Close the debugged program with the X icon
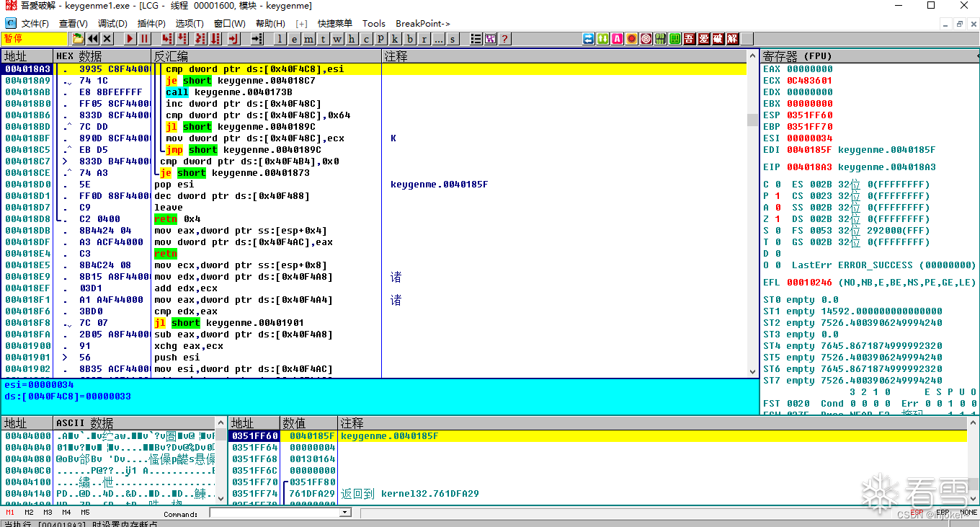The height and width of the screenshot is (527, 980). pyautogui.click(x=107, y=39)
